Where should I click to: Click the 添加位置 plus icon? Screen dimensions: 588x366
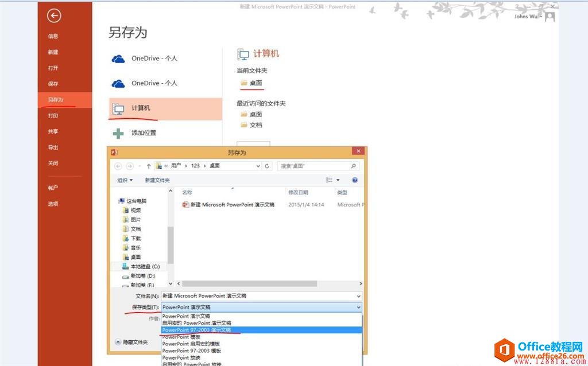pyautogui.click(x=119, y=133)
